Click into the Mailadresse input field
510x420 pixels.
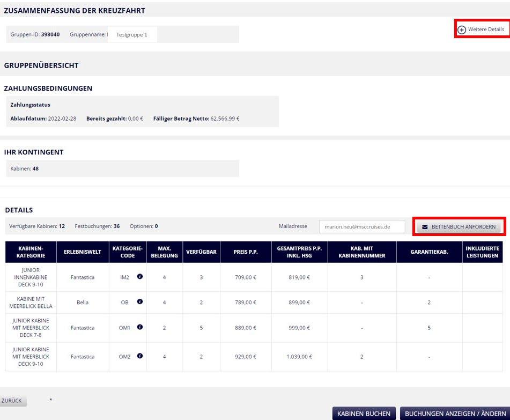tap(362, 227)
